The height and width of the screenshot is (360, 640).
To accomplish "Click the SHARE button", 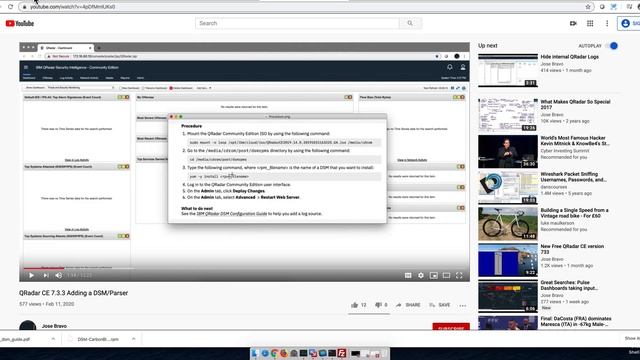I will pos(408,305).
